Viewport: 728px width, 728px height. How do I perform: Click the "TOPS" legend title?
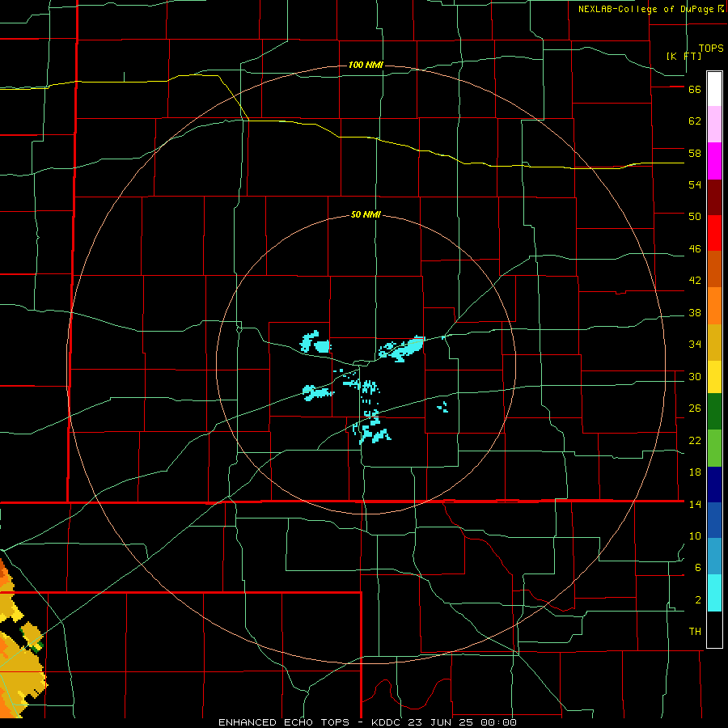pos(711,48)
